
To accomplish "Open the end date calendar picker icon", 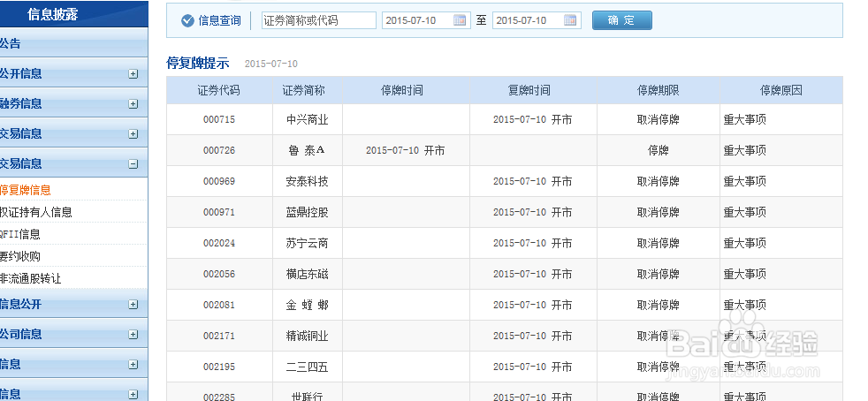I will coord(570,20).
